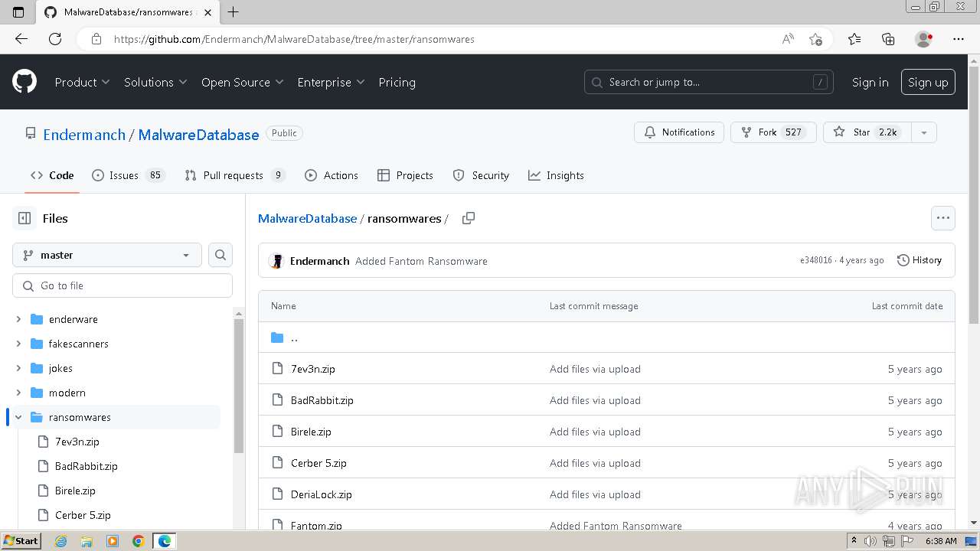Image resolution: width=980 pixels, height=551 pixels.
Task: Select Cerber 5.zip in the file tree
Action: coord(83,515)
